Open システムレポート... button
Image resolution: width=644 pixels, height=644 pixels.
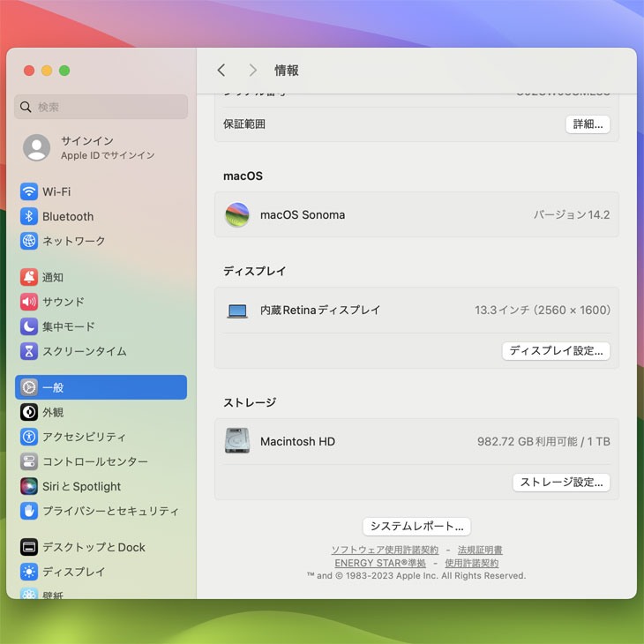pos(416,526)
